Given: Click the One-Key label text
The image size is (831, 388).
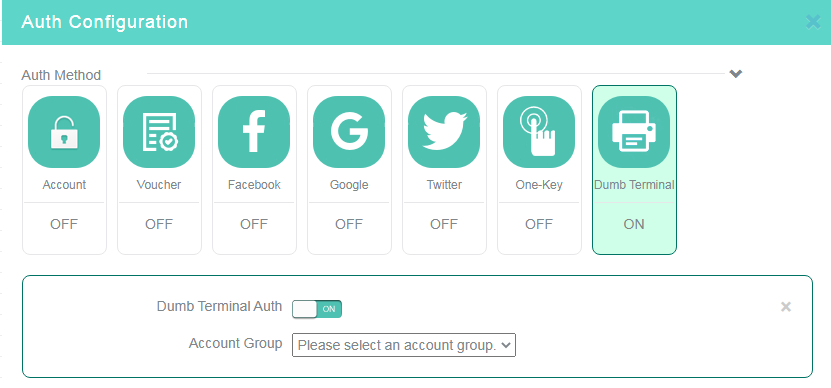Looking at the screenshot, I should click(539, 185).
